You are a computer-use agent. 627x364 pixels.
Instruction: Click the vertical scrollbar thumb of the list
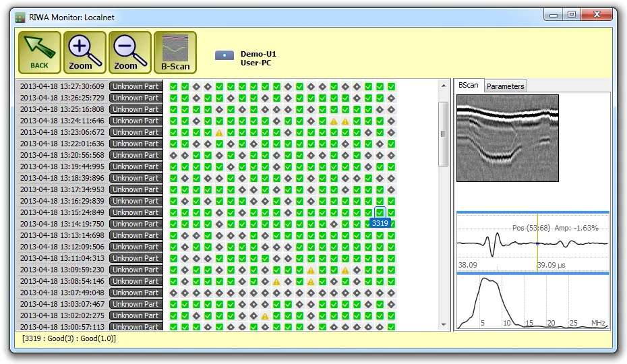tap(443, 133)
